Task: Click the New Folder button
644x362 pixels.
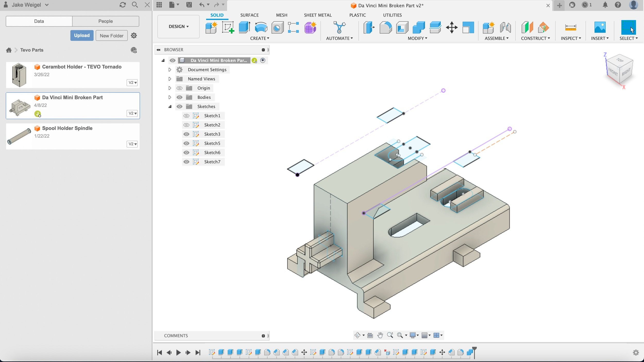Action: [x=112, y=36]
